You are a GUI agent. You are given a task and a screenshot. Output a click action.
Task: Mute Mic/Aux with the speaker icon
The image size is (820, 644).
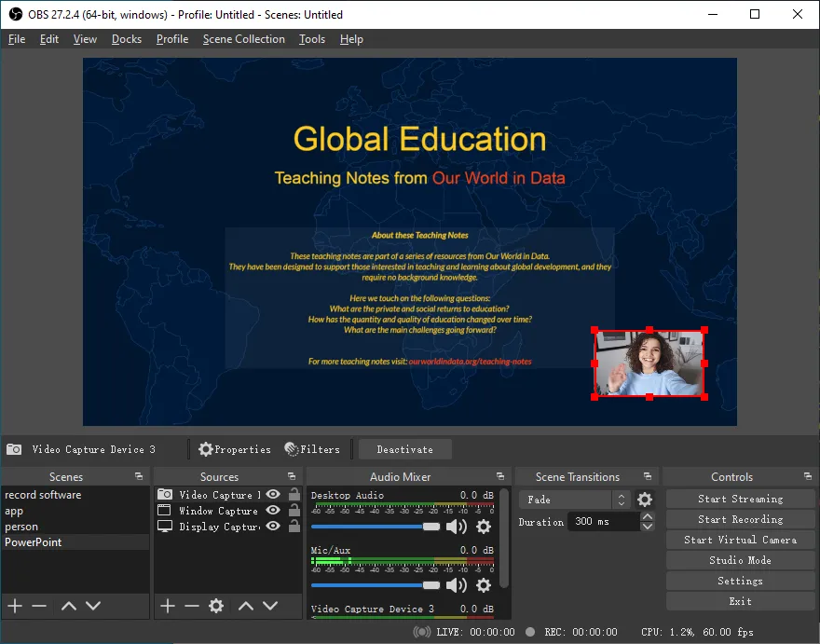pos(456,585)
